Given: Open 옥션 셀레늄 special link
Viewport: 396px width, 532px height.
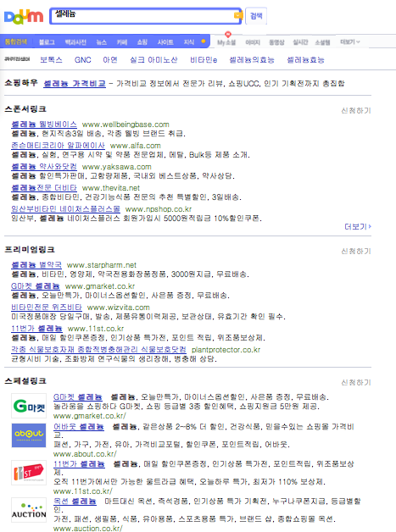Looking at the screenshot, I should pyautogui.click(x=75, y=502).
